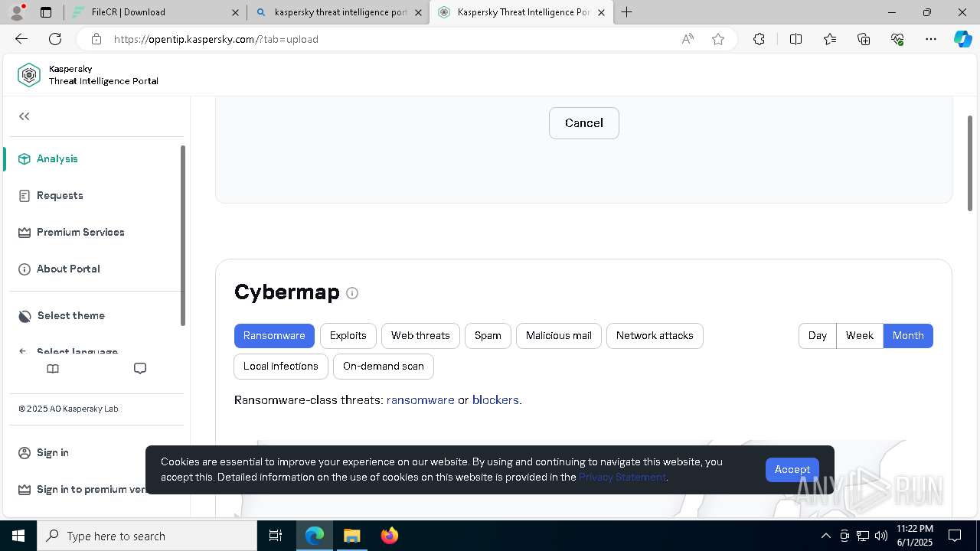Click the book documentation icon
980x551 pixels.
click(53, 369)
